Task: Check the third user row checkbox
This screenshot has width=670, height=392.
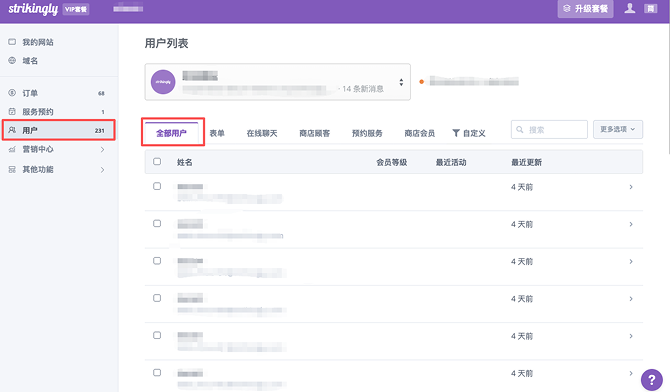Action: tap(157, 261)
